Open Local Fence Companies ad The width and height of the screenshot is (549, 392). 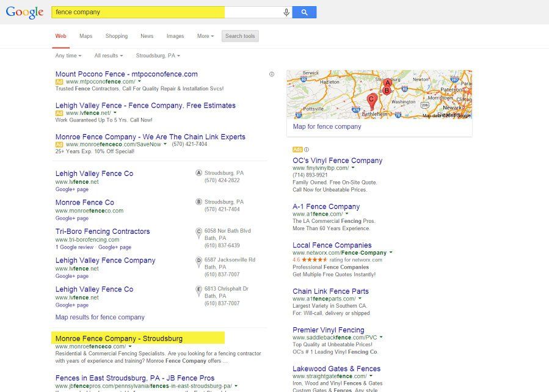(x=332, y=245)
